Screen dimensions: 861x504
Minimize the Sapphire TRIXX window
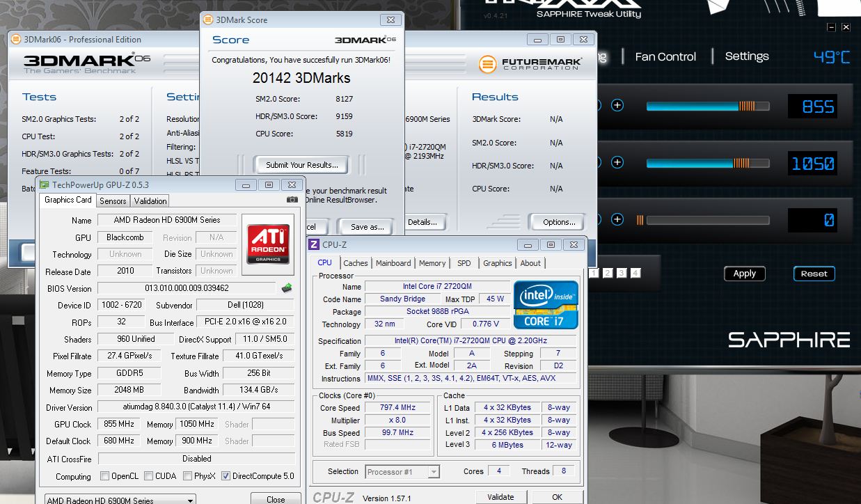click(x=831, y=27)
